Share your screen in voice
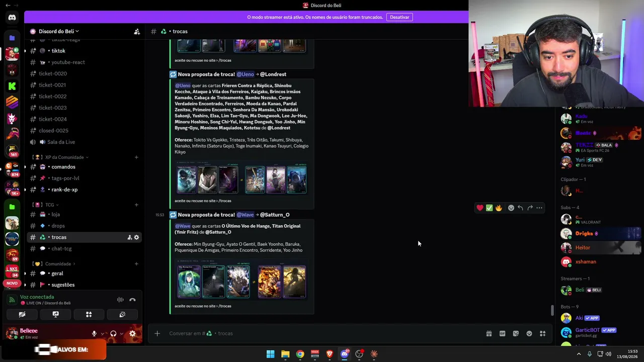This screenshot has height=362, width=644. coord(55,314)
